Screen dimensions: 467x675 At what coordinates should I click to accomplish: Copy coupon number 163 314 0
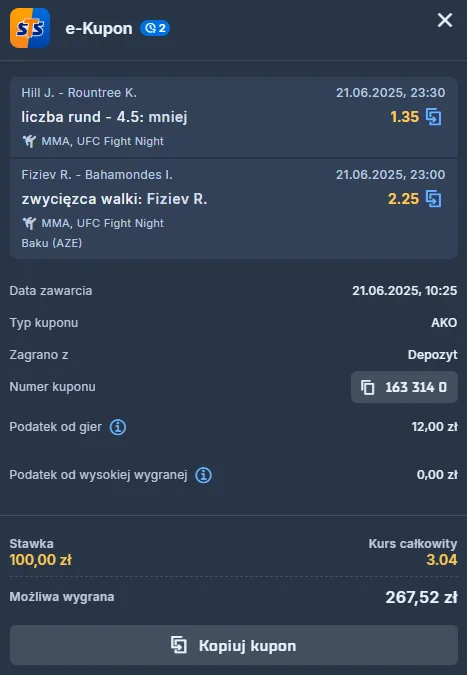pos(404,387)
